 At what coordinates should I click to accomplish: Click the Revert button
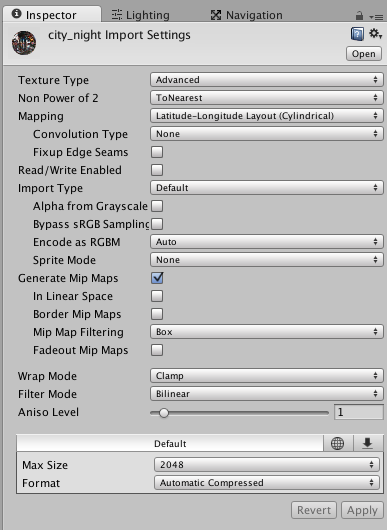(x=314, y=510)
